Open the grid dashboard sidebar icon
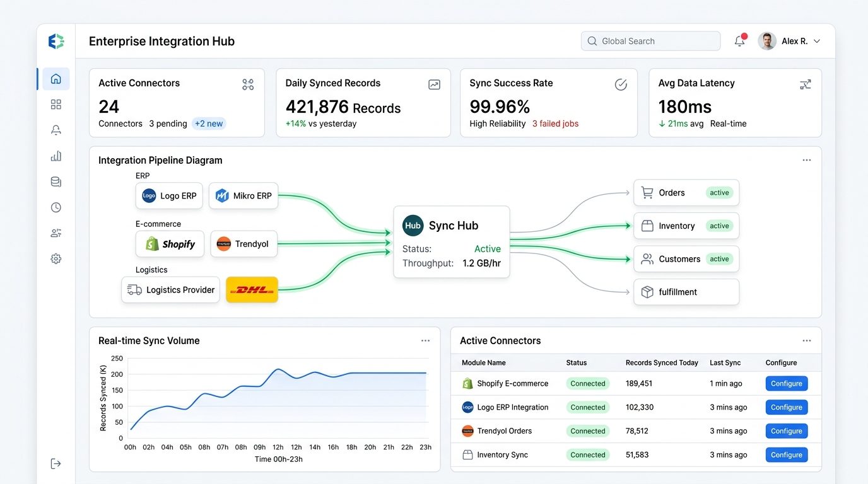Image resolution: width=868 pixels, height=484 pixels. (56, 105)
